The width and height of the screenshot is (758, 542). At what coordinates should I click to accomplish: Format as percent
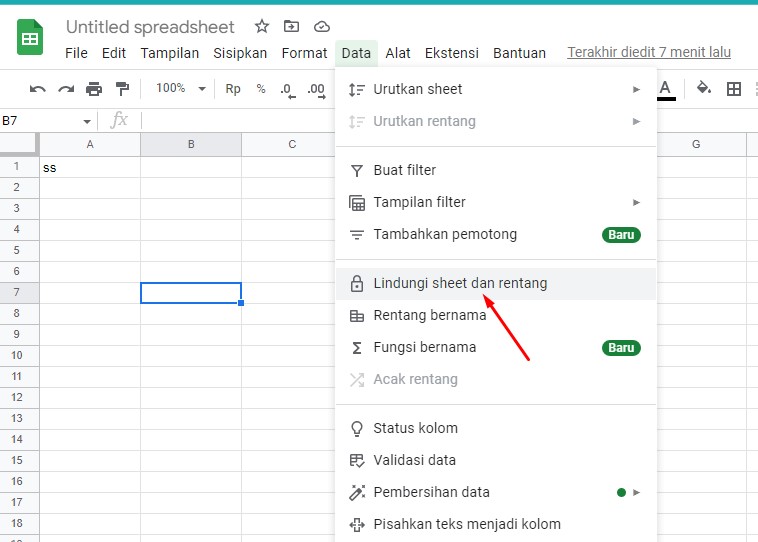click(x=261, y=89)
